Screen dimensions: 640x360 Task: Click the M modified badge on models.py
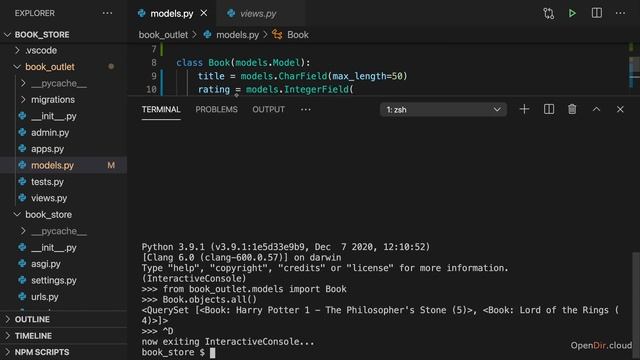tap(111, 165)
